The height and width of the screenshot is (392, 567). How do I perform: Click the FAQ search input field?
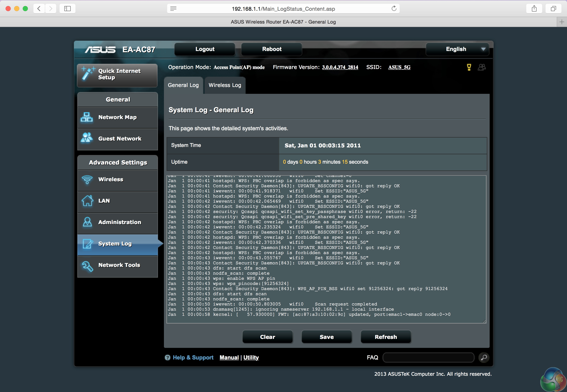[428, 357]
